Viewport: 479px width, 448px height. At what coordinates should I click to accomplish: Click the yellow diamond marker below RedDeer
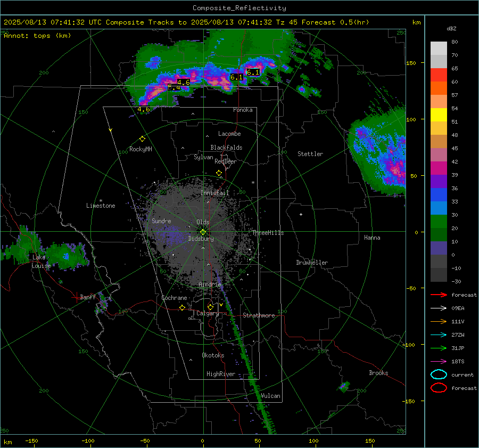point(219,173)
